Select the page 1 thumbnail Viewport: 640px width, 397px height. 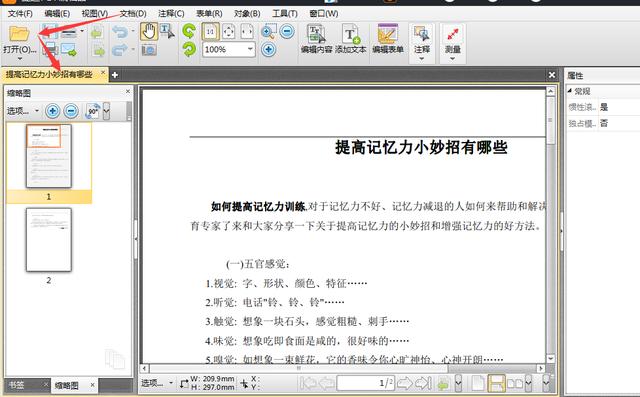[x=49, y=156]
